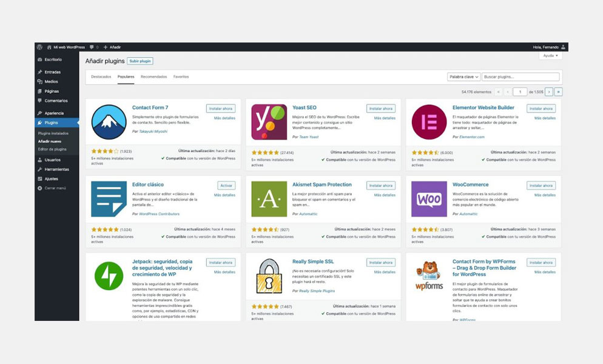This screenshot has height=364, width=603.
Task: Open Más detalles for Jetpack
Action: tap(224, 272)
